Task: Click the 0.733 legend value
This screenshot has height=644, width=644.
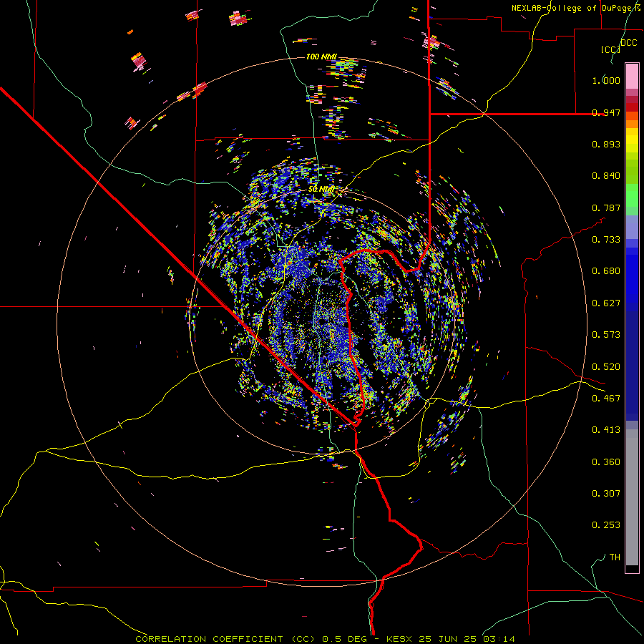Action: [606, 239]
